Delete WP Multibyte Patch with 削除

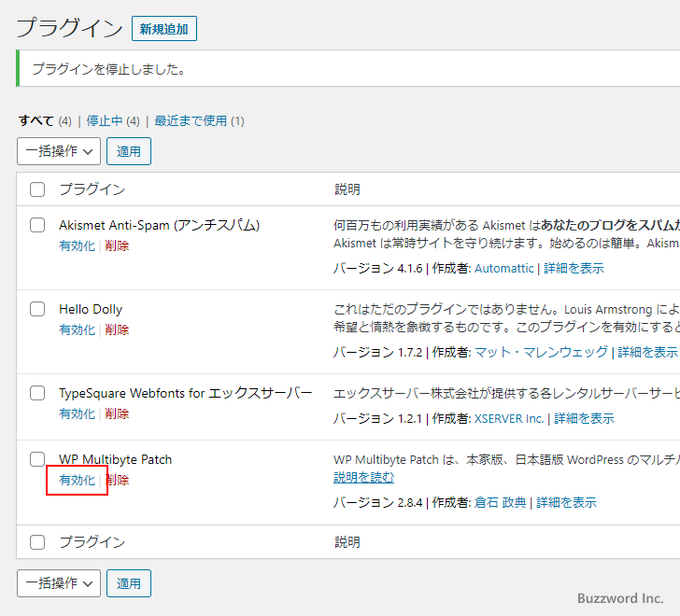(117, 481)
